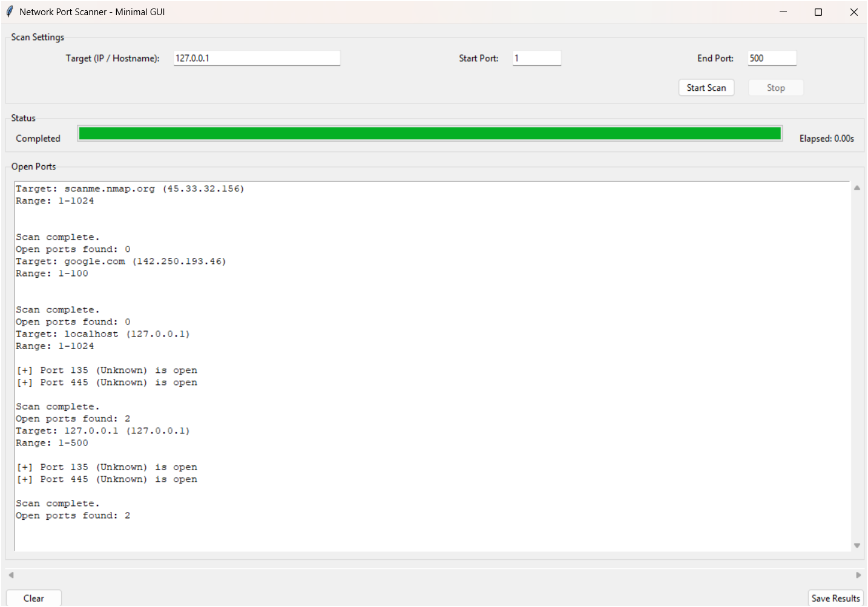This screenshot has height=607, width=868.
Task: Click the feather app icon in title bar
Action: pos(9,11)
